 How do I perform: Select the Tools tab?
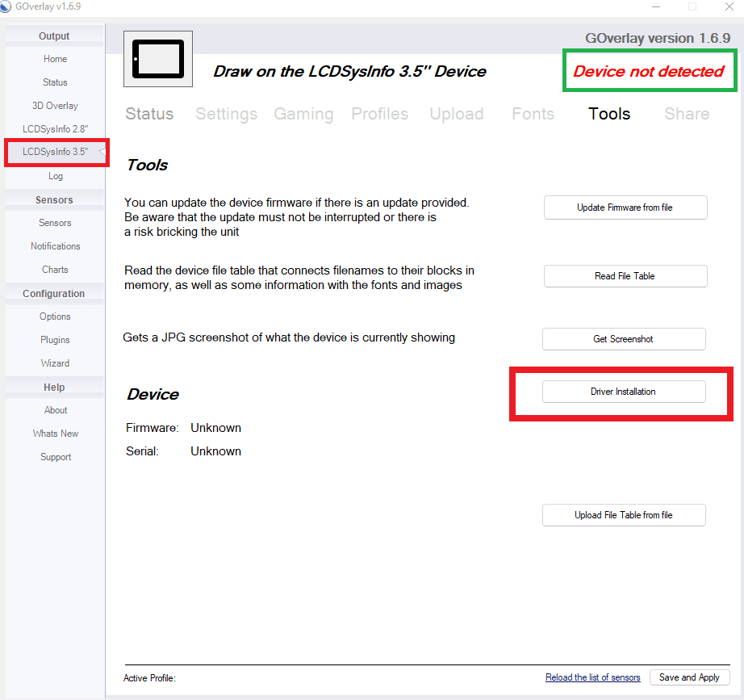click(609, 114)
